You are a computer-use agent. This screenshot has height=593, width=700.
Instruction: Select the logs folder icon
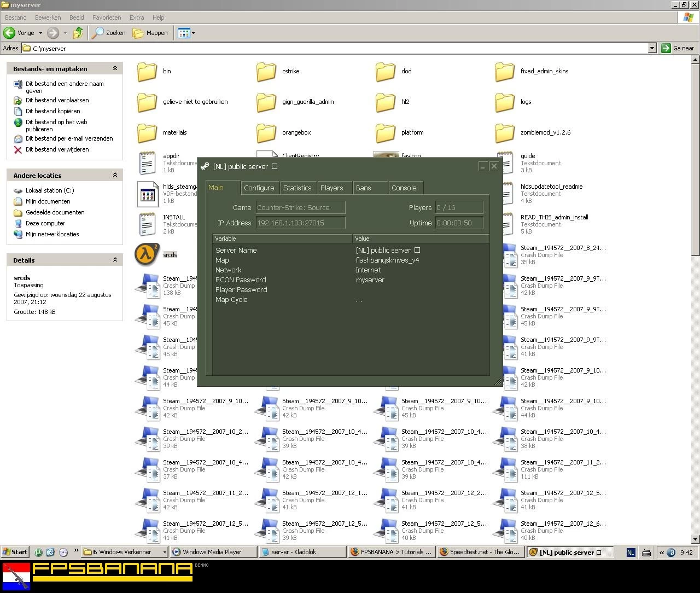click(x=505, y=102)
